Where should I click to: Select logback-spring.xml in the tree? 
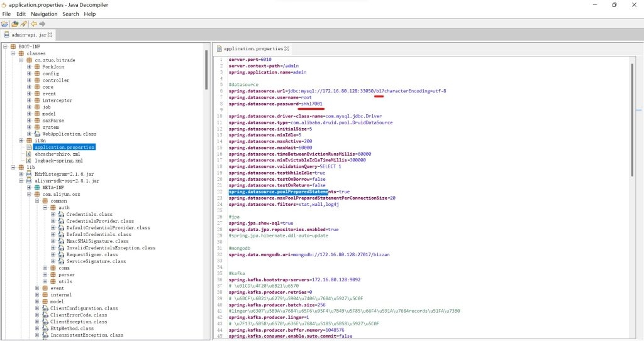[x=58, y=161]
